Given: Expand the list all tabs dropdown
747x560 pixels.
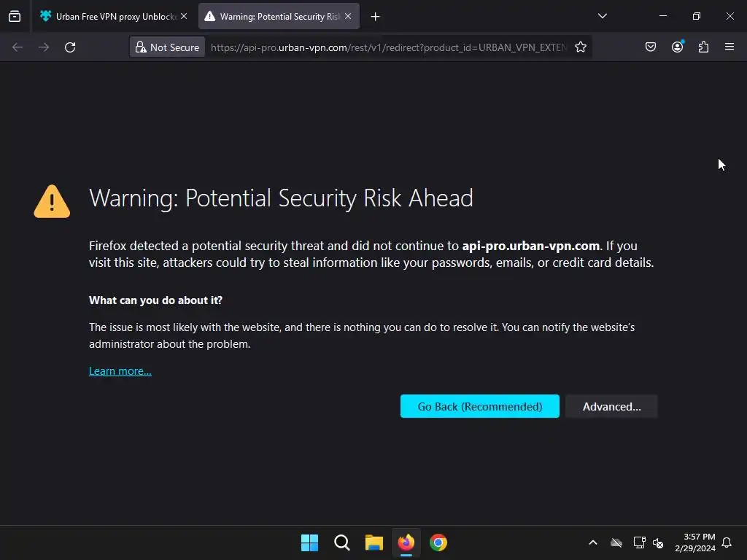Looking at the screenshot, I should (602, 16).
